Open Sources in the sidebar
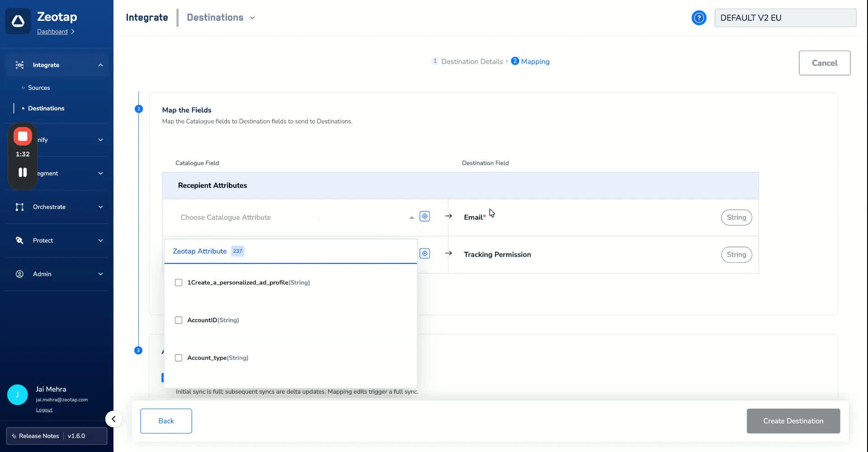Image resolution: width=868 pixels, height=452 pixels. pyautogui.click(x=39, y=88)
